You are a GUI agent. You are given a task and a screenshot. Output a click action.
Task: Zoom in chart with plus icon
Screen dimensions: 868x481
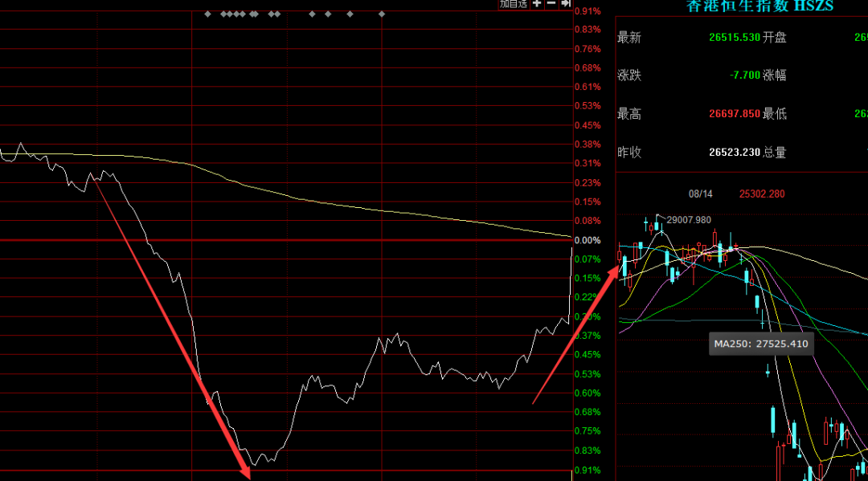click(537, 4)
